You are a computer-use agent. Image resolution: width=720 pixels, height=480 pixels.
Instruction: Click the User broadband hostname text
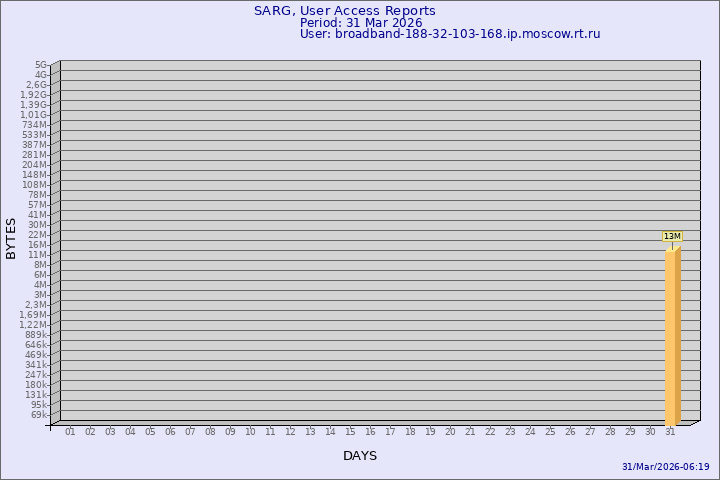click(x=450, y=34)
